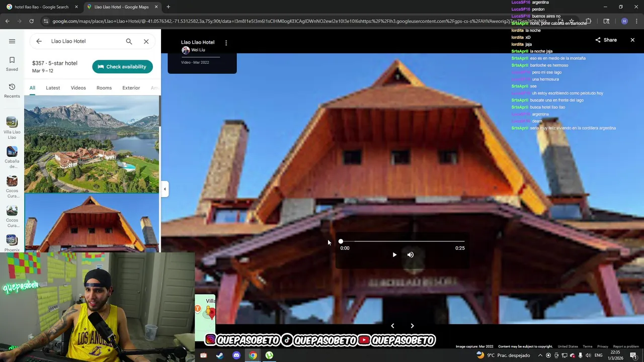Open Recents in the sidebar

[12, 91]
